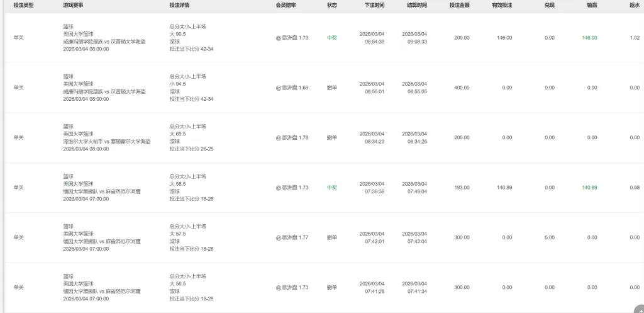Click the 欧洲盘 1.78 odds cell
644x313 pixels.
coord(292,137)
